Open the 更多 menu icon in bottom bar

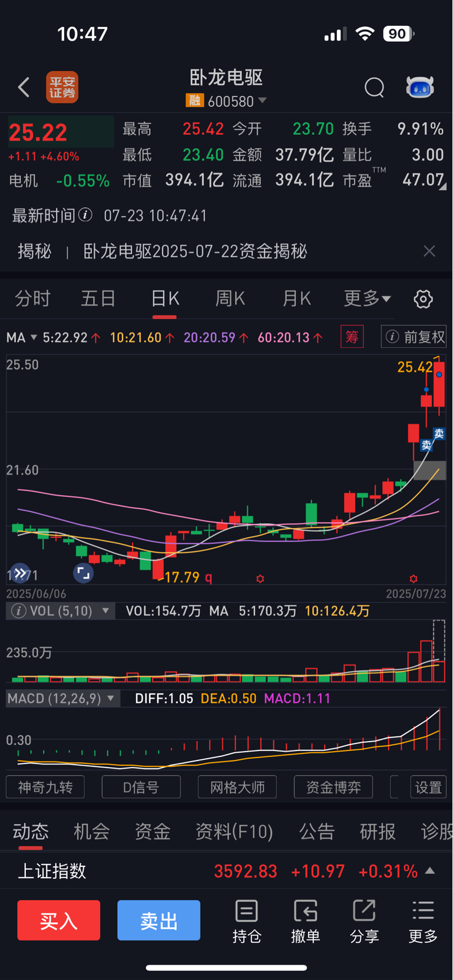(x=423, y=922)
